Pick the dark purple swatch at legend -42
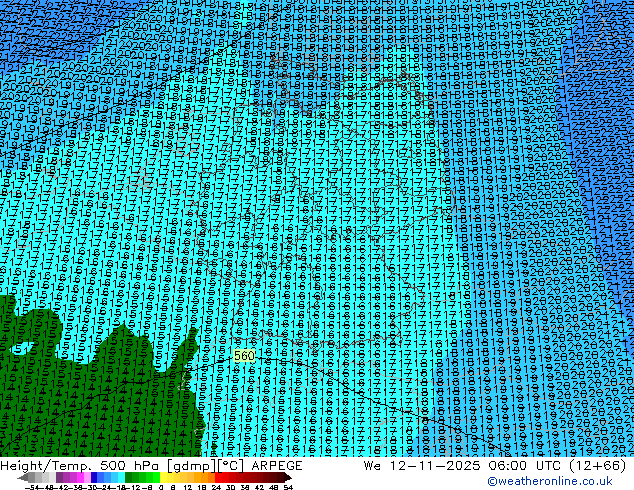The image size is (634, 490). (x=59, y=477)
